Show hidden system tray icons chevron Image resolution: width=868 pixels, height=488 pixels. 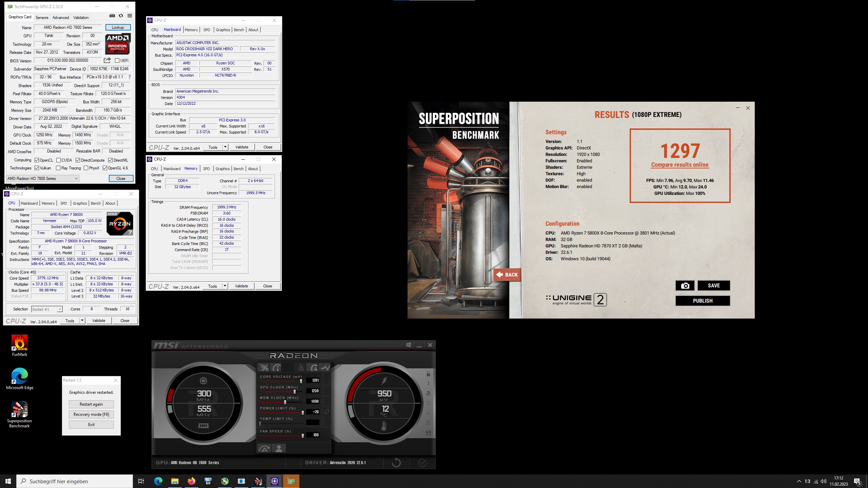coord(799,481)
